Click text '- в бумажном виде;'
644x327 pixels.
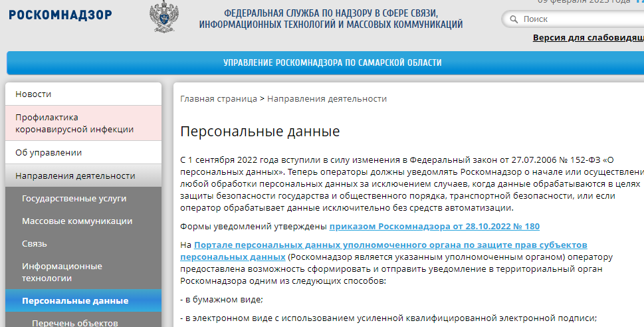point(221,300)
